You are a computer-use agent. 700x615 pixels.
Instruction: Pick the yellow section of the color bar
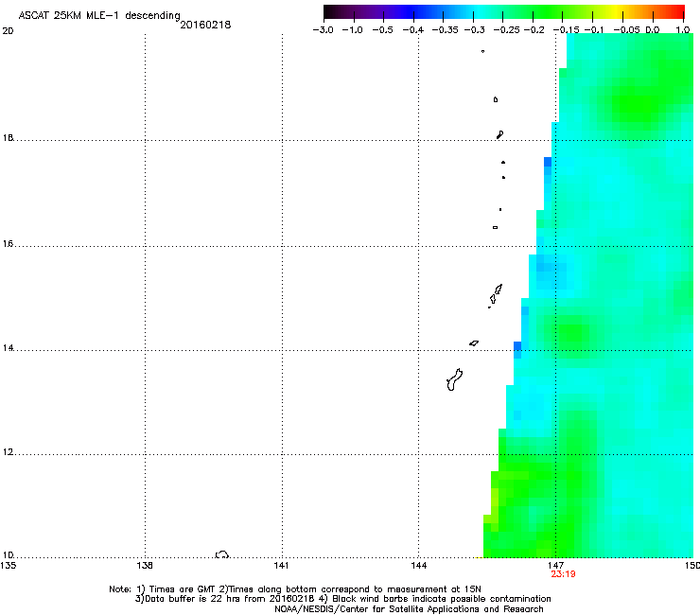tap(619, 11)
